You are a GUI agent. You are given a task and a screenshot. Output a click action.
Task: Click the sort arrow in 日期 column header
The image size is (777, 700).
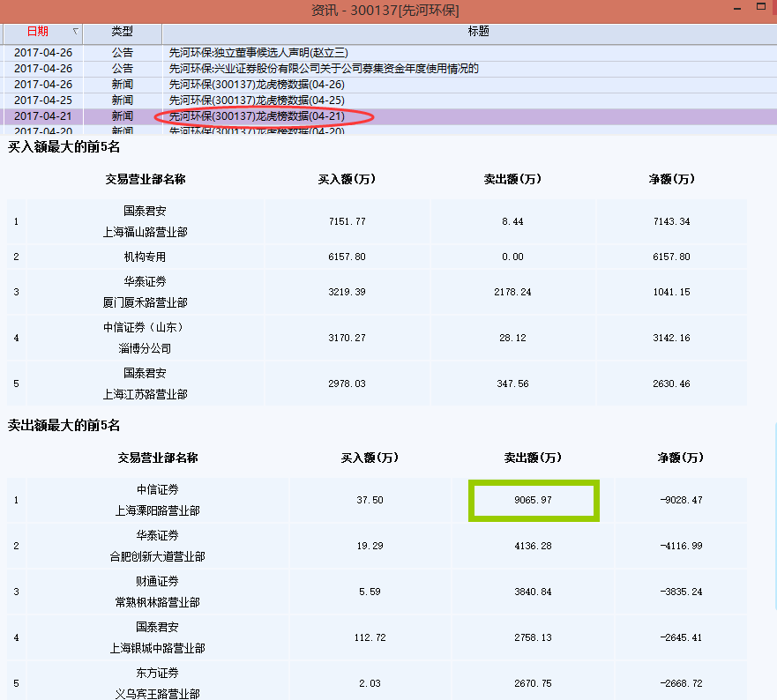point(75,32)
